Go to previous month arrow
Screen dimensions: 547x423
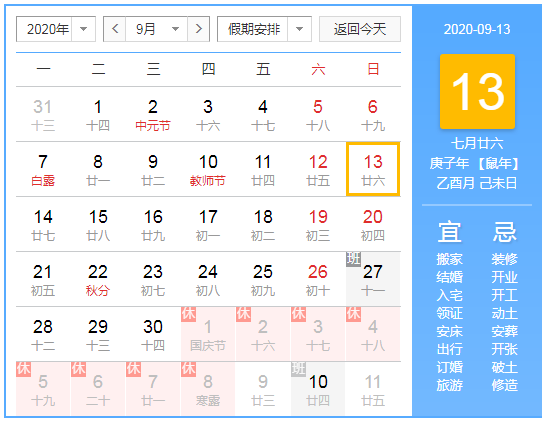115,29
